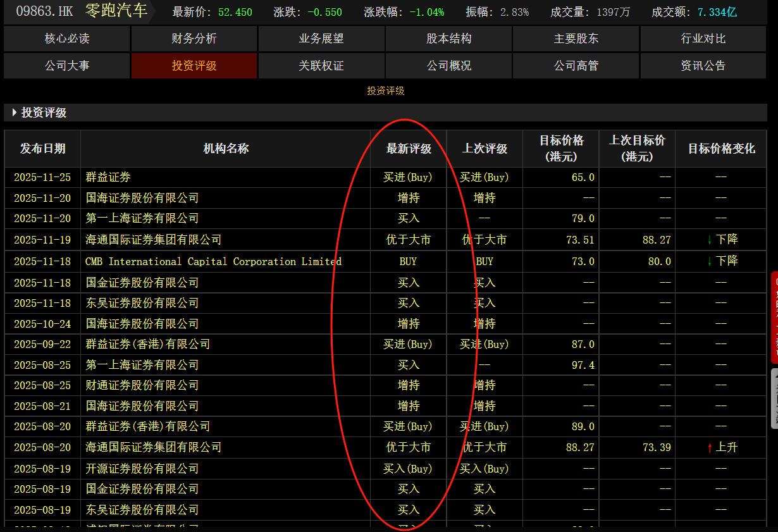
Task: Switch to the 资讯公告 tab
Action: point(703,66)
